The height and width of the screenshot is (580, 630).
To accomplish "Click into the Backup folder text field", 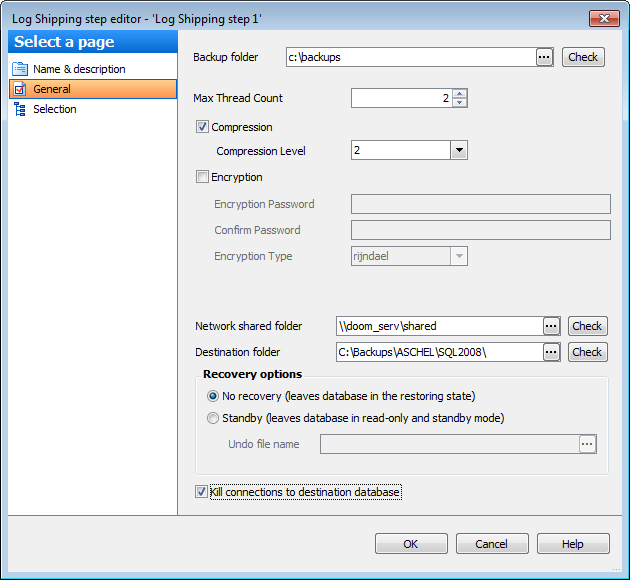I will pyautogui.click(x=411, y=57).
